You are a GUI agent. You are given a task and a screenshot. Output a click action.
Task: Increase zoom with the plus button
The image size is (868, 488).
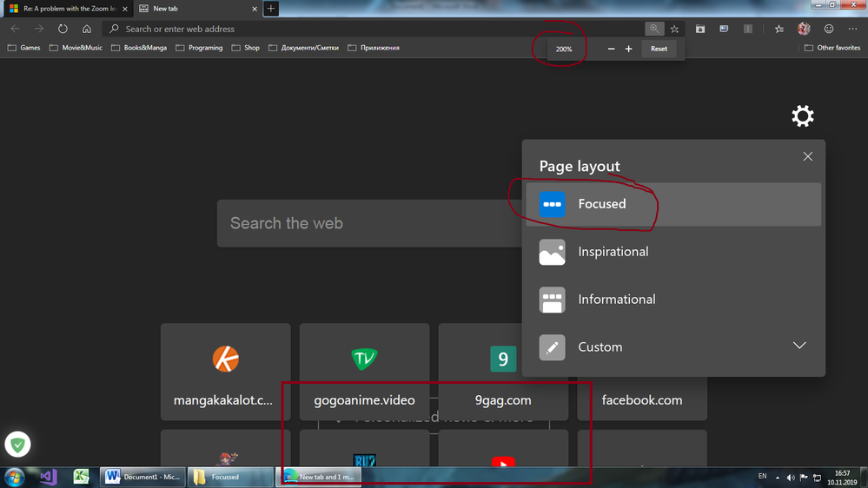pos(629,49)
